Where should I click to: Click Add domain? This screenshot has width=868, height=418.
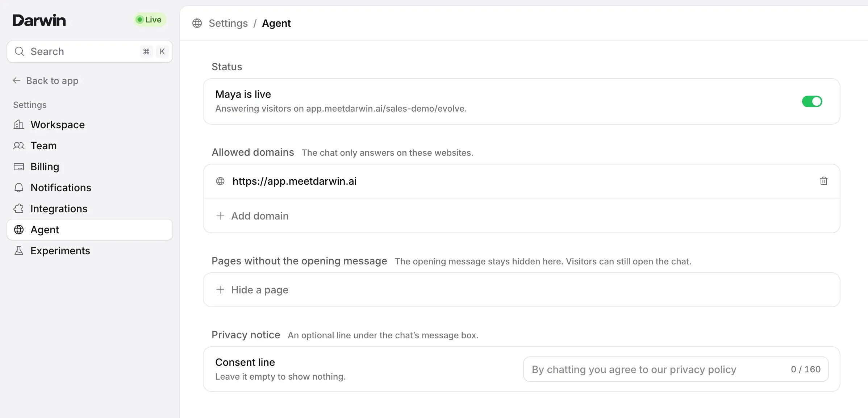pyautogui.click(x=522, y=216)
